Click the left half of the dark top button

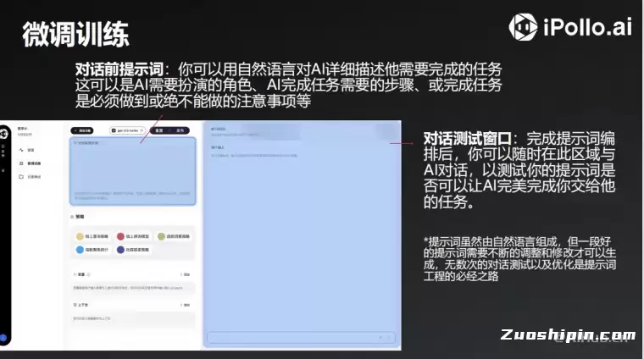click(x=159, y=131)
